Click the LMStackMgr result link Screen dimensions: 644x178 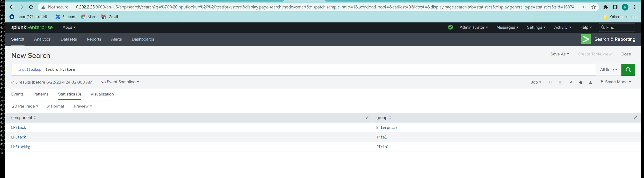21,147
